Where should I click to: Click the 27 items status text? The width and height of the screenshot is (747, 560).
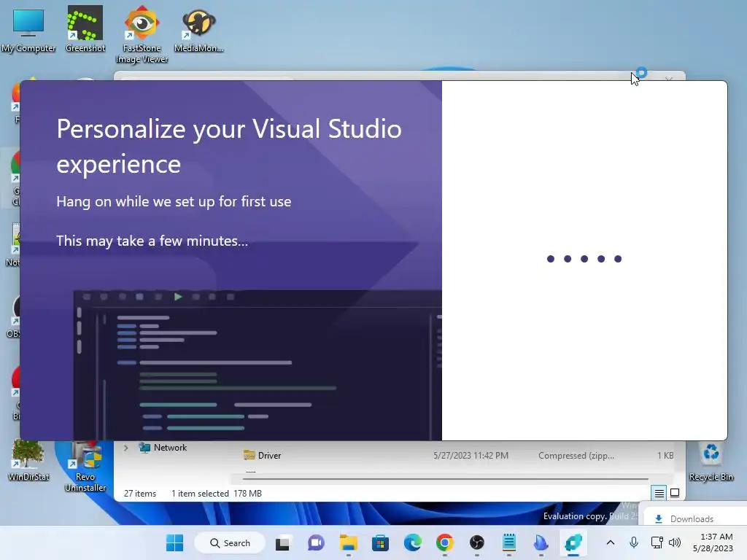[140, 494]
